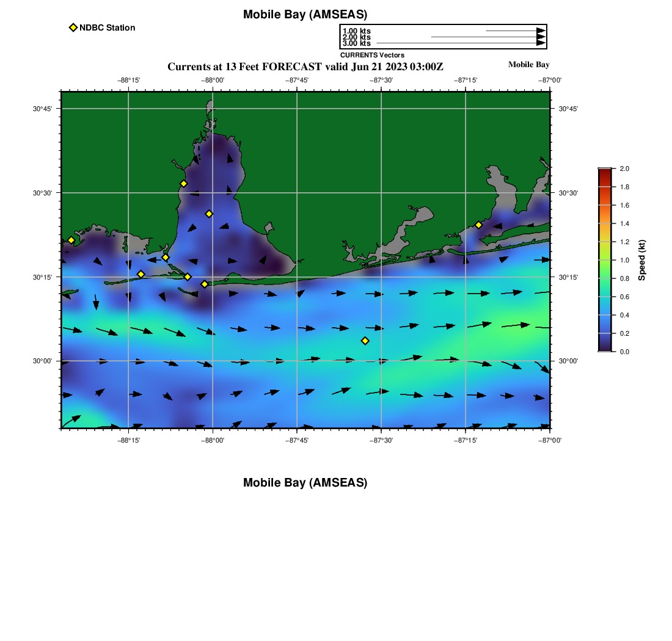This screenshot has width=672, height=641.
Task: Click the station diamond in the far northeast inlet
Action: [478, 225]
